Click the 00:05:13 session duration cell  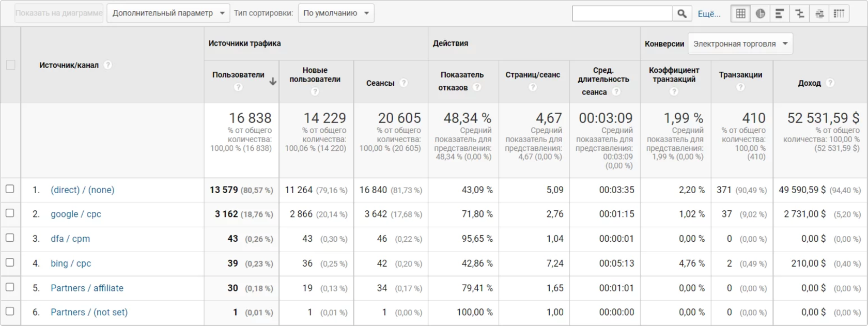(x=616, y=263)
